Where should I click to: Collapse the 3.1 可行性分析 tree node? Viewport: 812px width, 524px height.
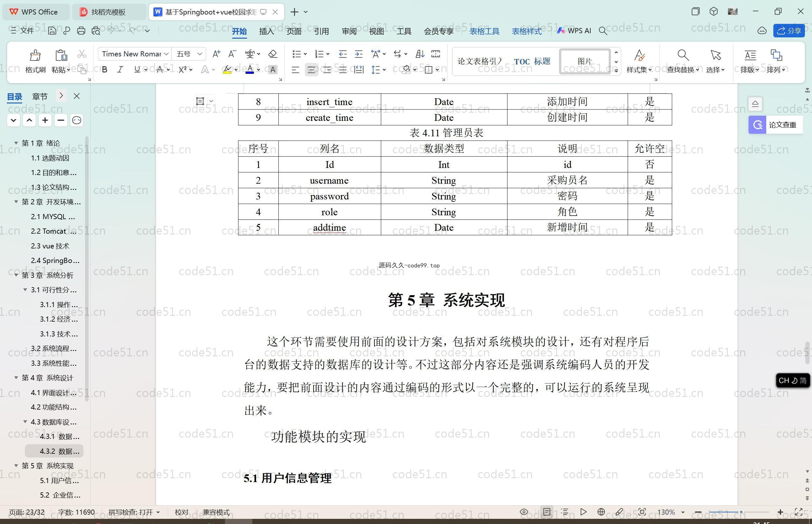(x=25, y=290)
